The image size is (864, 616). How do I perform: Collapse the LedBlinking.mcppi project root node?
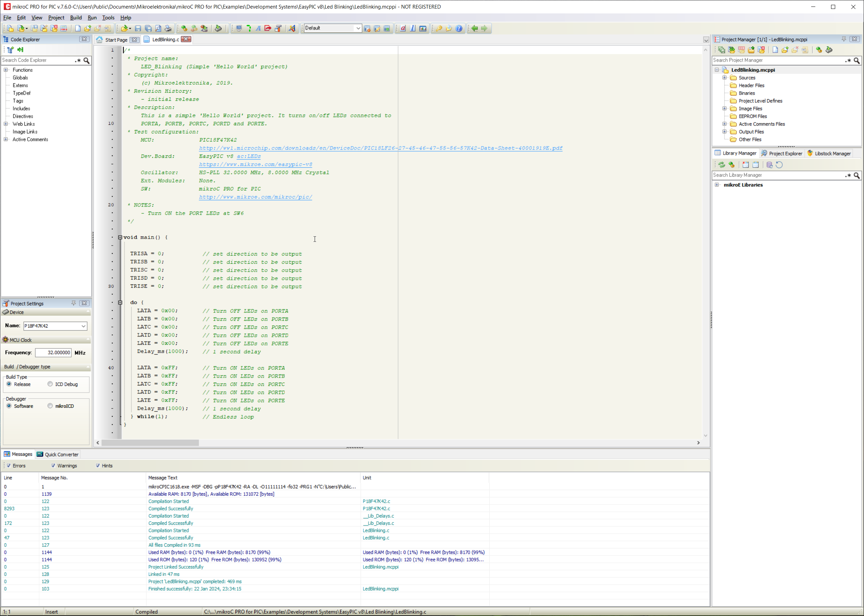click(717, 70)
